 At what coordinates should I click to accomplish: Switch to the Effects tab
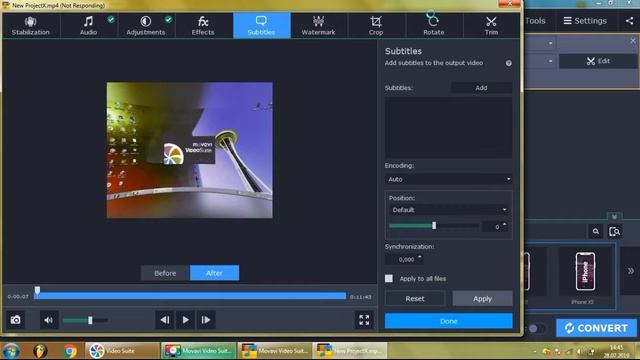click(x=203, y=26)
